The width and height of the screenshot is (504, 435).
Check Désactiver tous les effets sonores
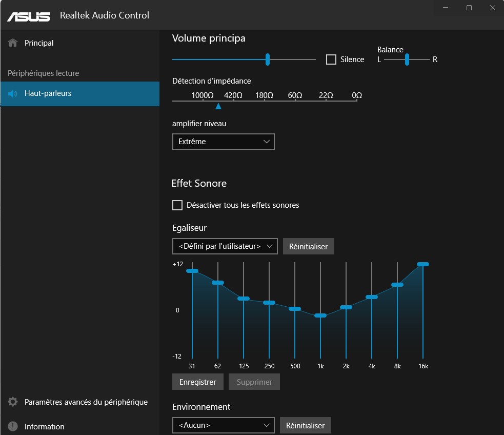[x=177, y=205]
